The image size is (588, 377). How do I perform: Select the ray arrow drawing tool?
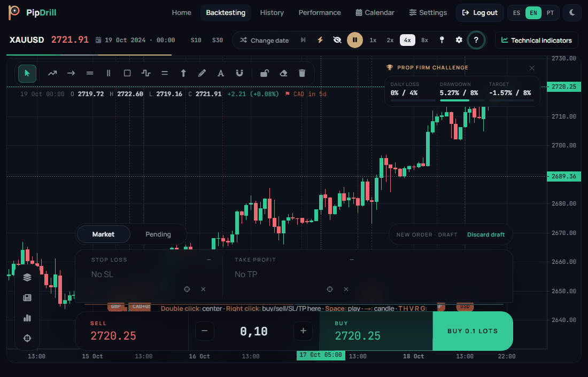click(x=71, y=73)
